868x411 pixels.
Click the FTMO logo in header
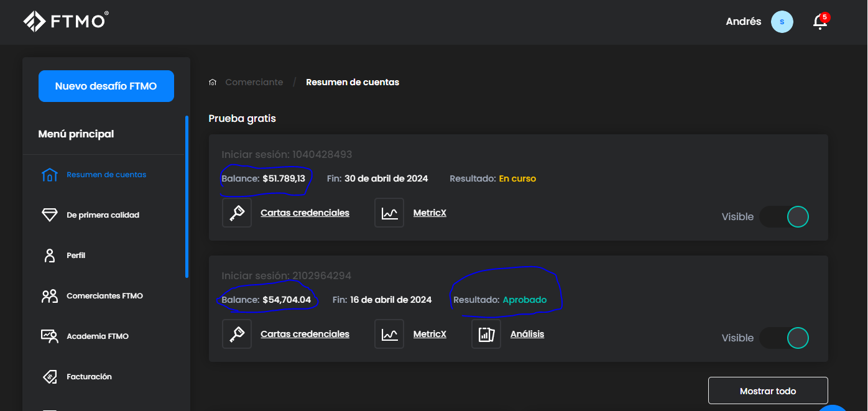(66, 21)
